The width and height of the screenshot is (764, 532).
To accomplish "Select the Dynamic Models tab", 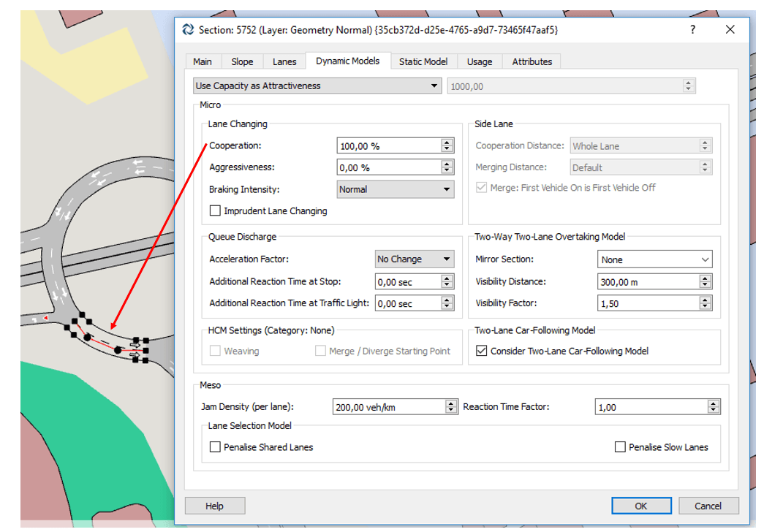I will pos(347,61).
